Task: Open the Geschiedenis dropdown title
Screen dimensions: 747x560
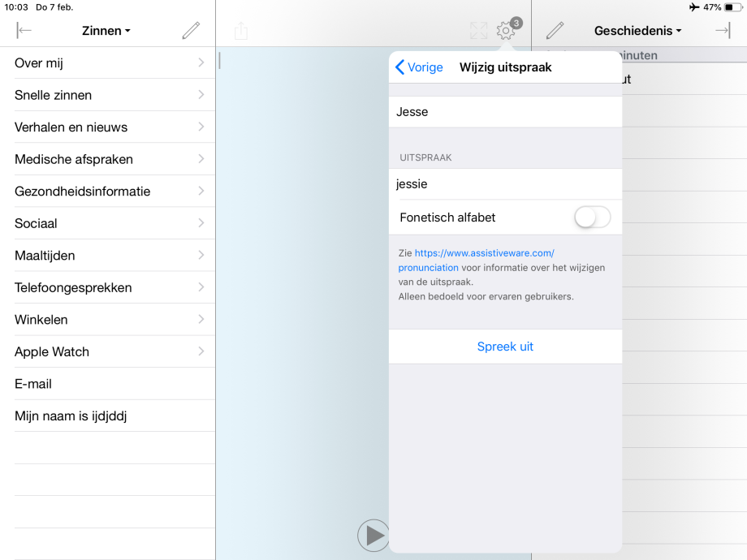Action: pyautogui.click(x=637, y=31)
